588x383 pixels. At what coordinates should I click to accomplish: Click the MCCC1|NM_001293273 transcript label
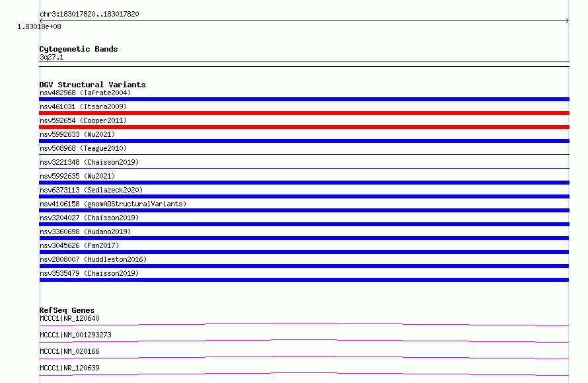(75, 335)
